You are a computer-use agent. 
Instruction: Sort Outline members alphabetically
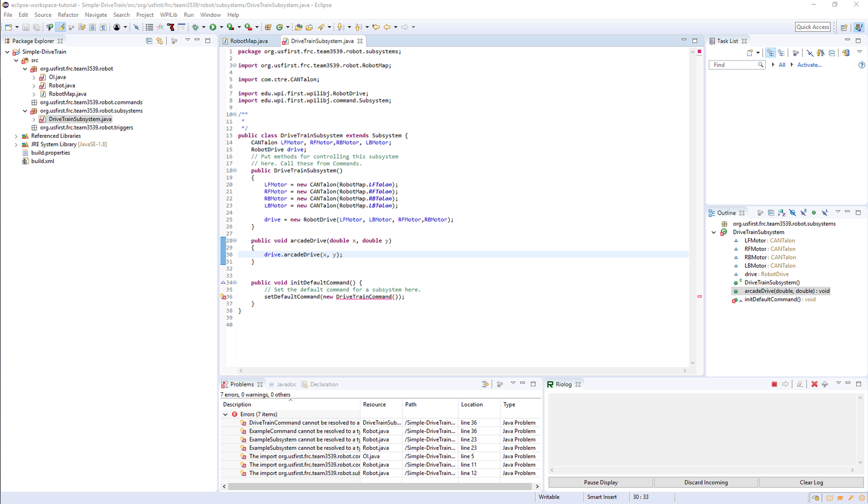782,212
